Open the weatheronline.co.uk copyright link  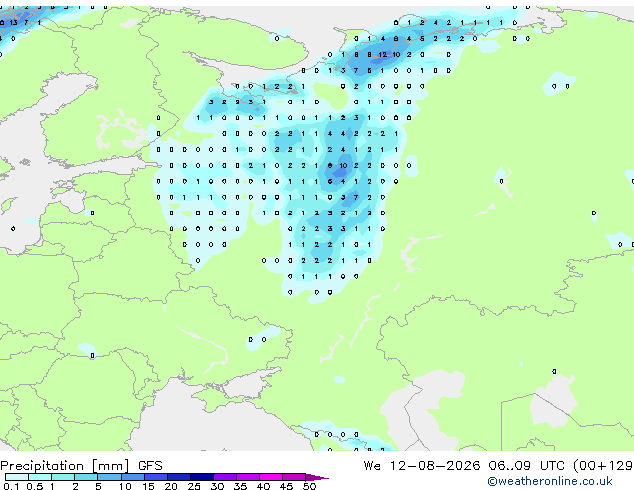(x=550, y=481)
